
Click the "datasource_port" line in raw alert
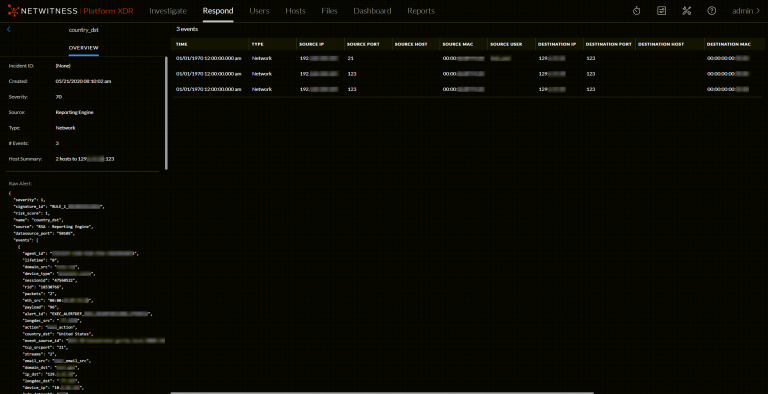pyautogui.click(x=44, y=234)
